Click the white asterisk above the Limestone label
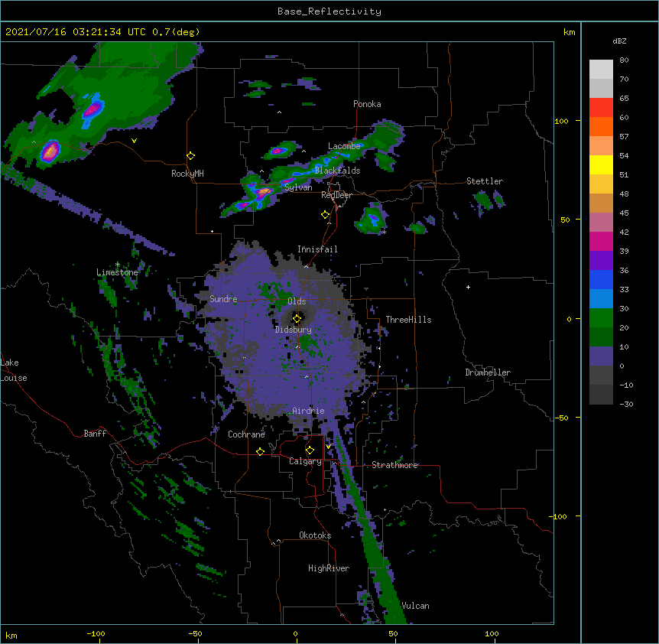The image size is (659, 644). 118,265
